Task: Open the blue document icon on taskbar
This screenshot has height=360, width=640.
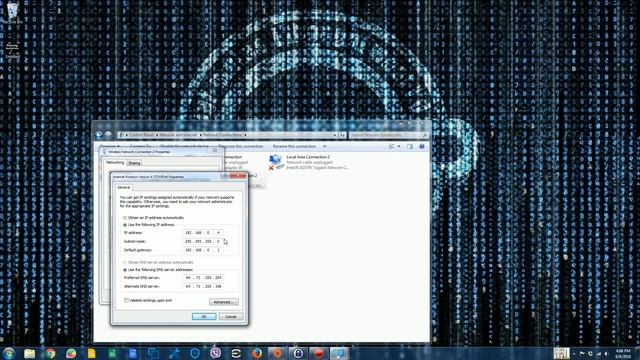Action: click(x=133, y=353)
